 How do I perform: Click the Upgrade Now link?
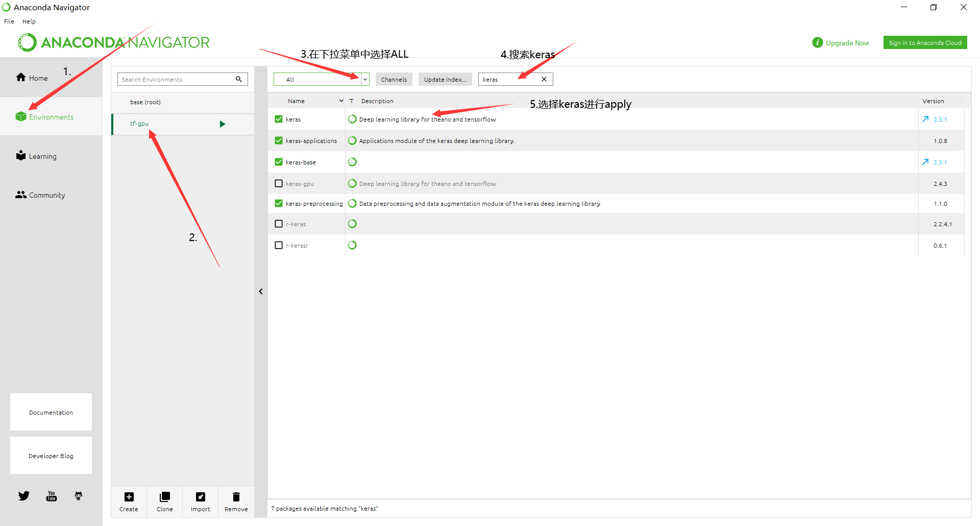[847, 43]
